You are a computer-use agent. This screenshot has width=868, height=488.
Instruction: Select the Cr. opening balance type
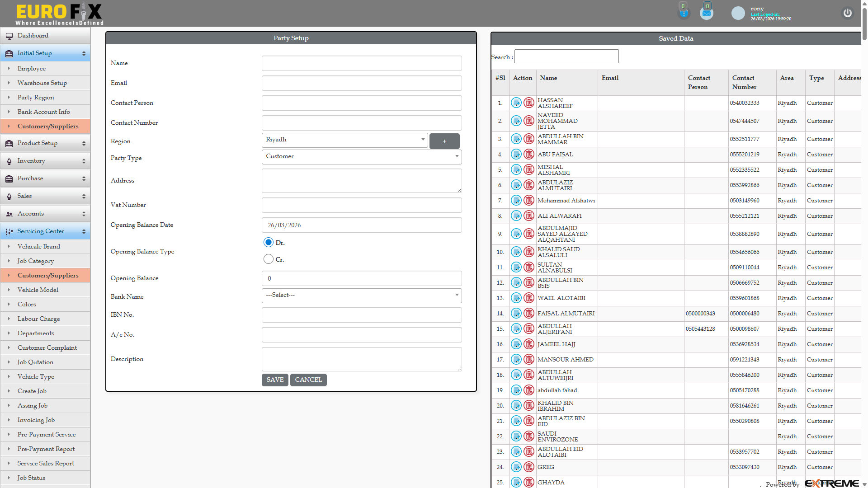tap(268, 259)
